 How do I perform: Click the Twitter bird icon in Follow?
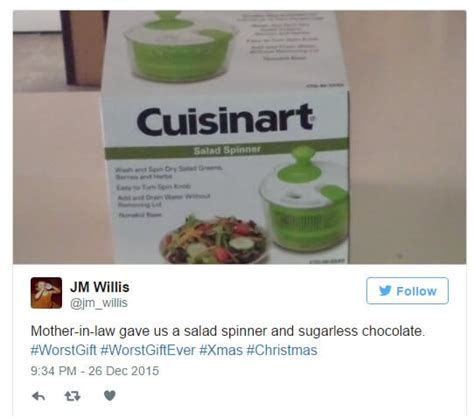(x=385, y=291)
